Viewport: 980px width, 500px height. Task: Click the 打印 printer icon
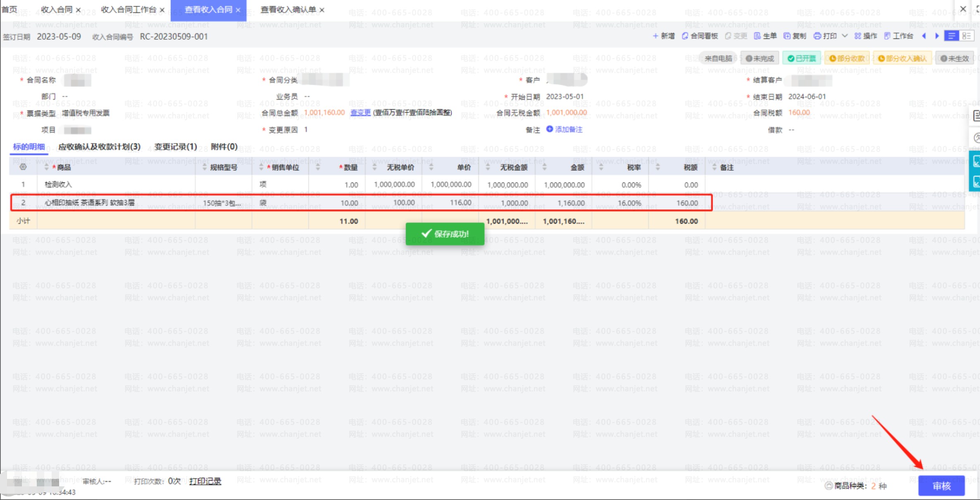817,36
